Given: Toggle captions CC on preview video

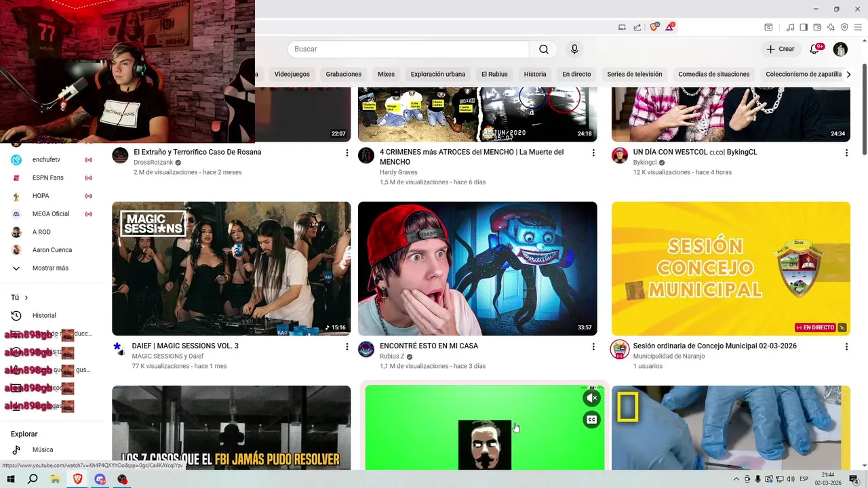Looking at the screenshot, I should coord(591,420).
